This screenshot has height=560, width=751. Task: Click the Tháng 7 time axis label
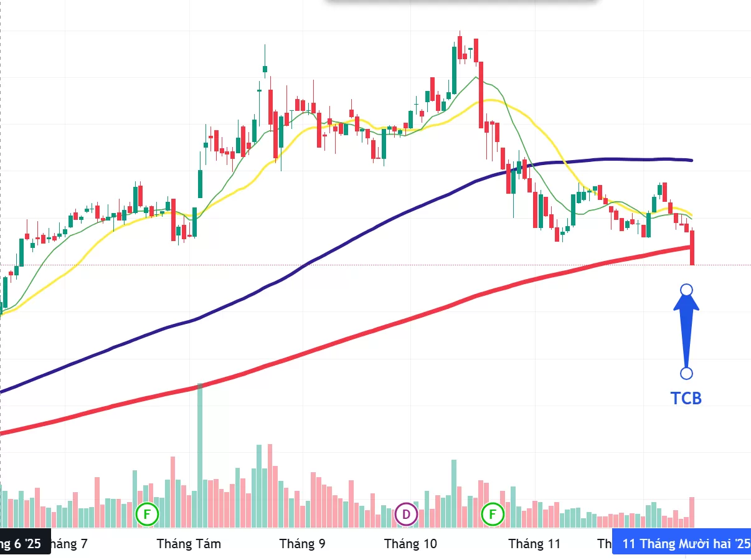coord(68,544)
